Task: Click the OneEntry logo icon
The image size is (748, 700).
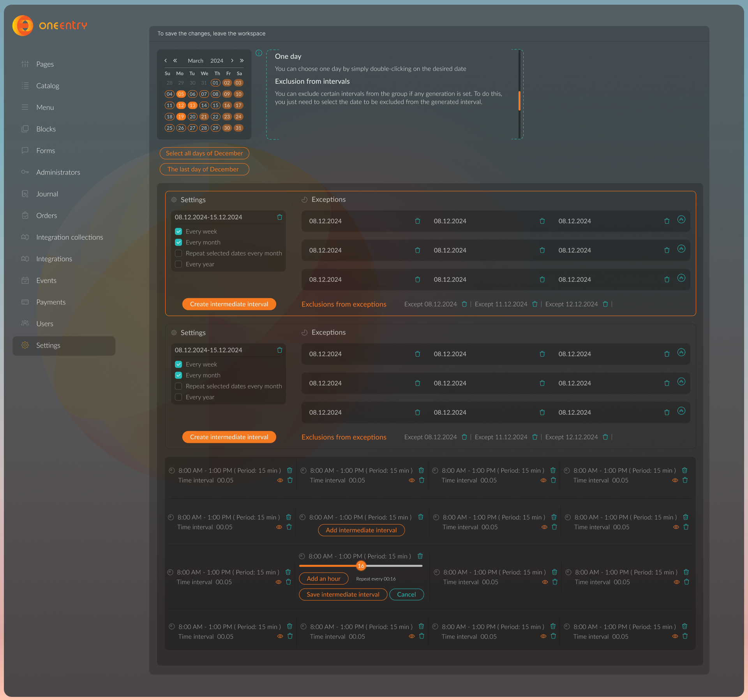Action: click(x=23, y=26)
